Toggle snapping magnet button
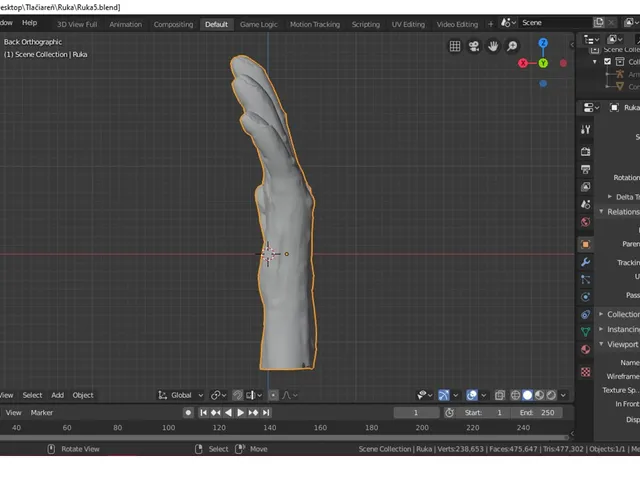Screen dimensions: 640x480 [238, 395]
